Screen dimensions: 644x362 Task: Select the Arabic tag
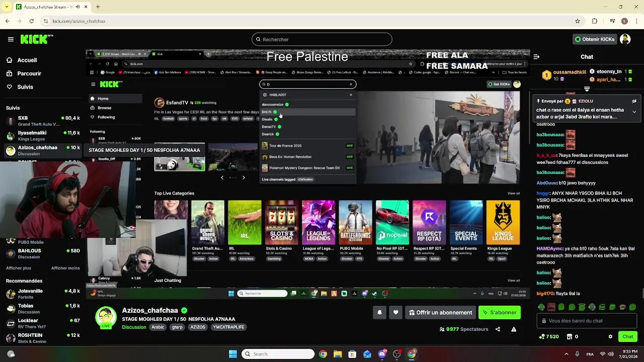pos(158,327)
